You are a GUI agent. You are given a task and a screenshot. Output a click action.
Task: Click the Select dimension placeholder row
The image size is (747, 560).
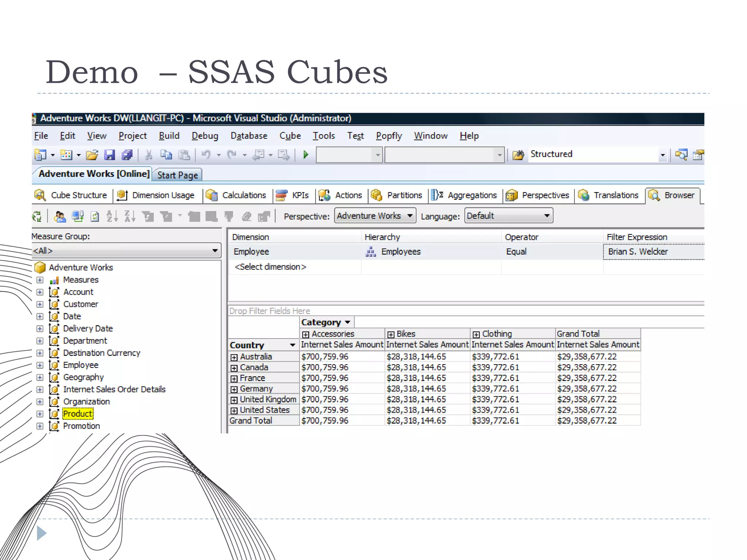[x=271, y=267]
